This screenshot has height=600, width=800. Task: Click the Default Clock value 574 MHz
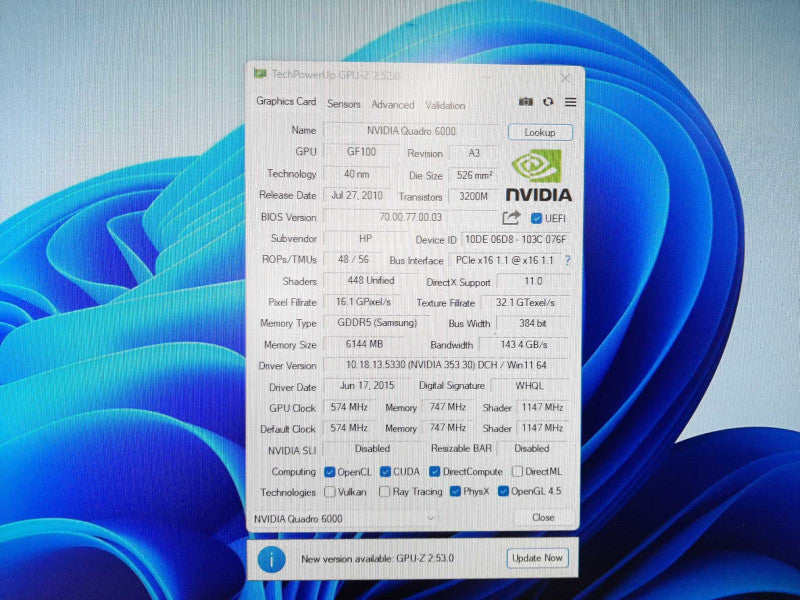click(349, 428)
